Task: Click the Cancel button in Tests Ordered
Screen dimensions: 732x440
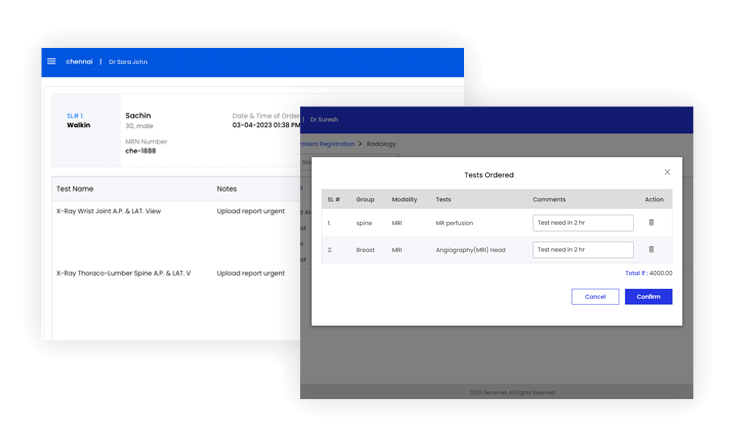Action: point(595,297)
